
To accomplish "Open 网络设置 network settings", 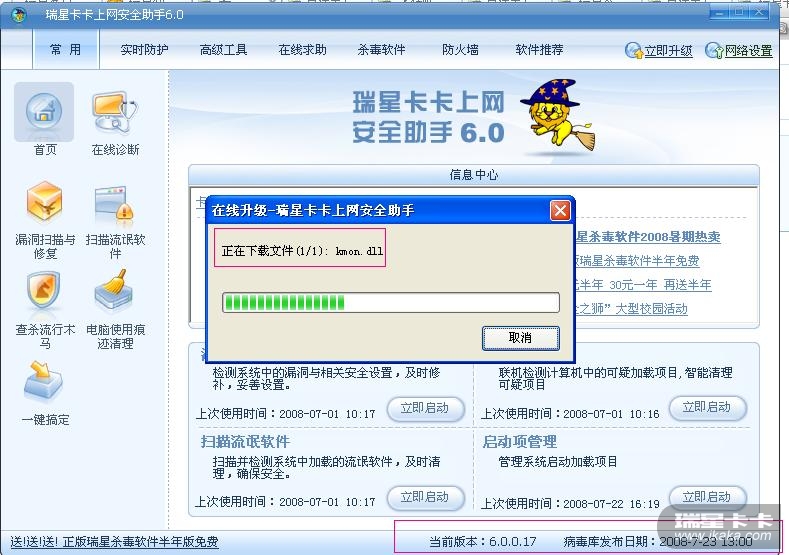I will [x=739, y=51].
